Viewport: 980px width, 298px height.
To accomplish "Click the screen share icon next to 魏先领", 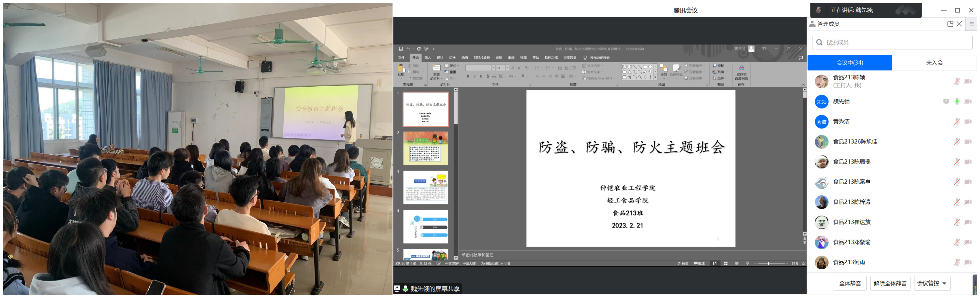I will click(946, 101).
